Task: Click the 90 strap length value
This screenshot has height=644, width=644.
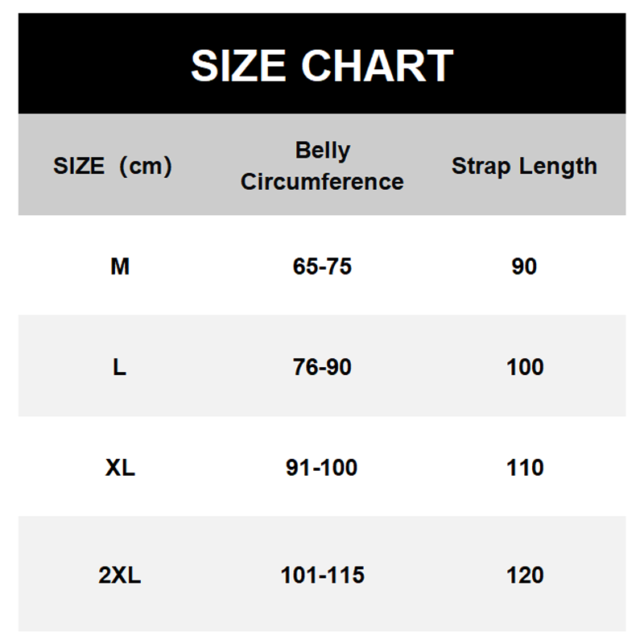Action: (x=524, y=266)
